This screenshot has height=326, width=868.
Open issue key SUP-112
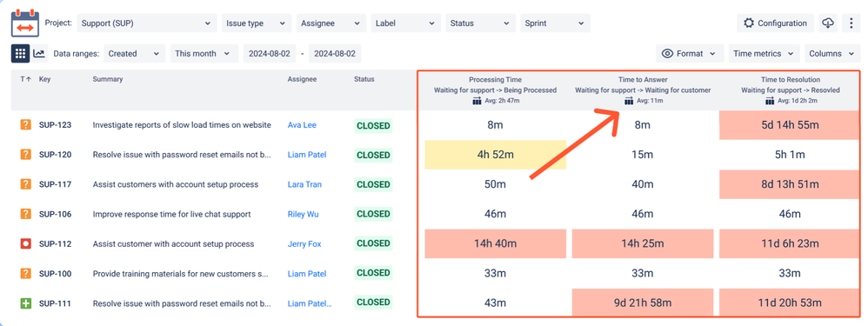click(56, 243)
